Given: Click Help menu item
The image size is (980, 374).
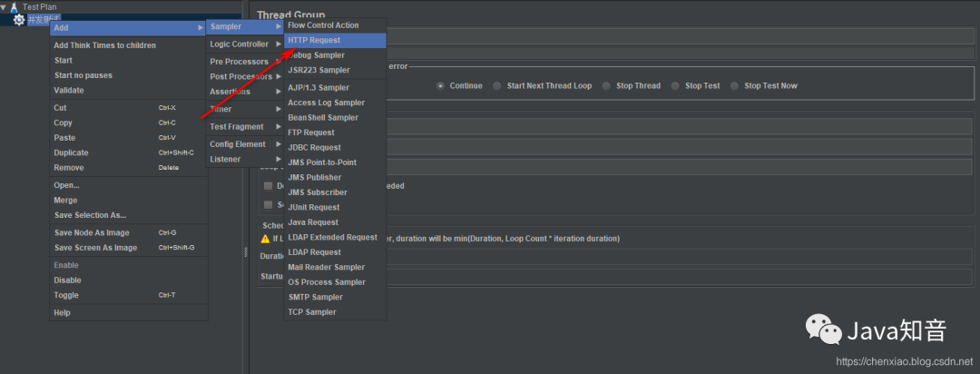Looking at the screenshot, I should 129,312.
